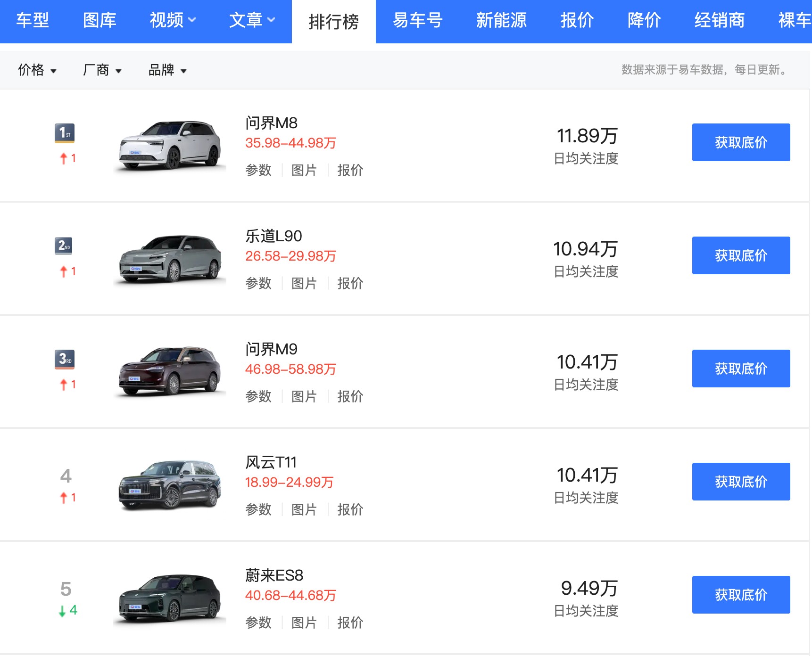Click the 1st place rank badge icon

click(65, 133)
